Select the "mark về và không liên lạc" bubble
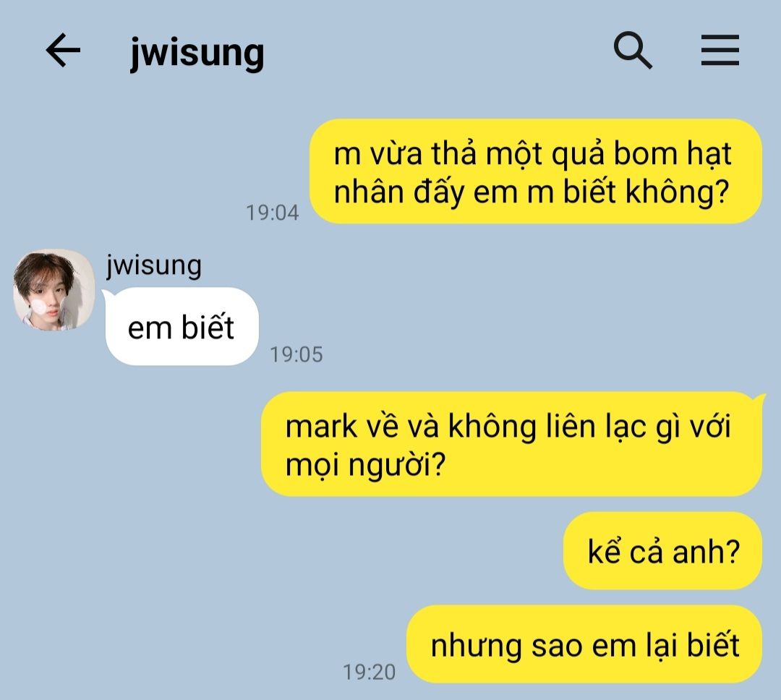The height and width of the screenshot is (700, 781). pos(512,445)
